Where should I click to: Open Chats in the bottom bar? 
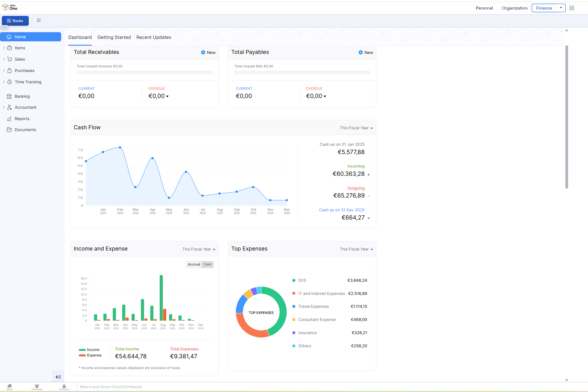point(9,387)
